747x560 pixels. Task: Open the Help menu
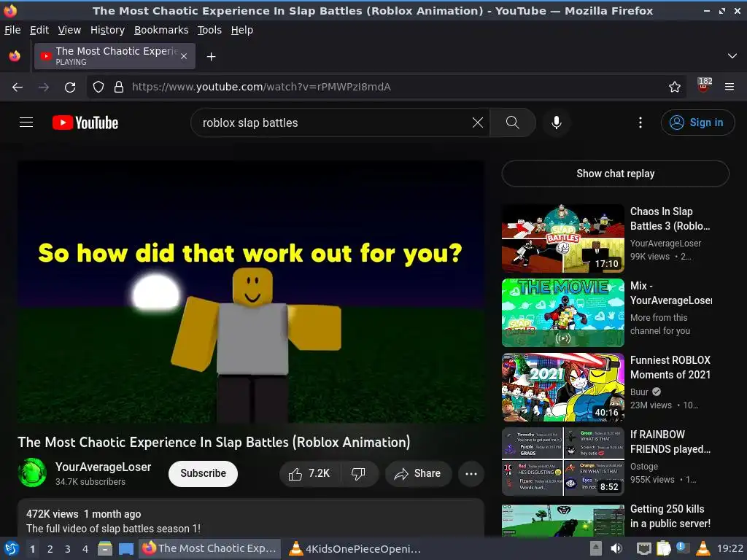(x=242, y=30)
